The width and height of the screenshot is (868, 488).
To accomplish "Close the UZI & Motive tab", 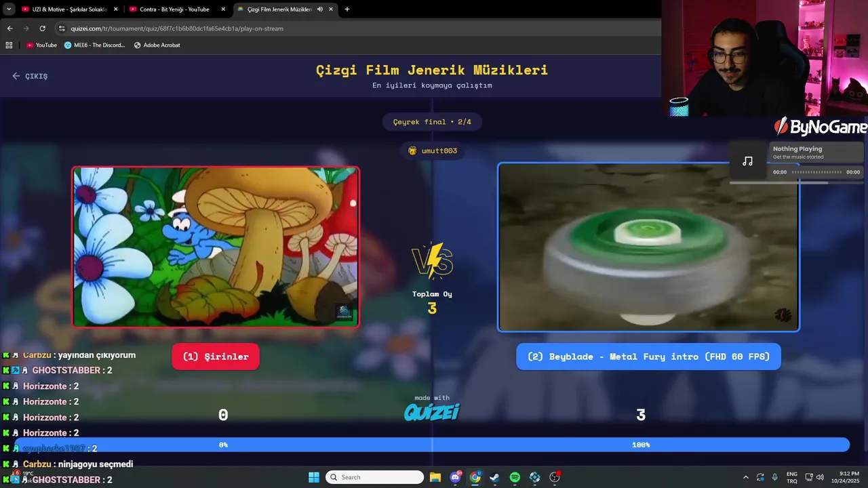I will click(x=115, y=9).
